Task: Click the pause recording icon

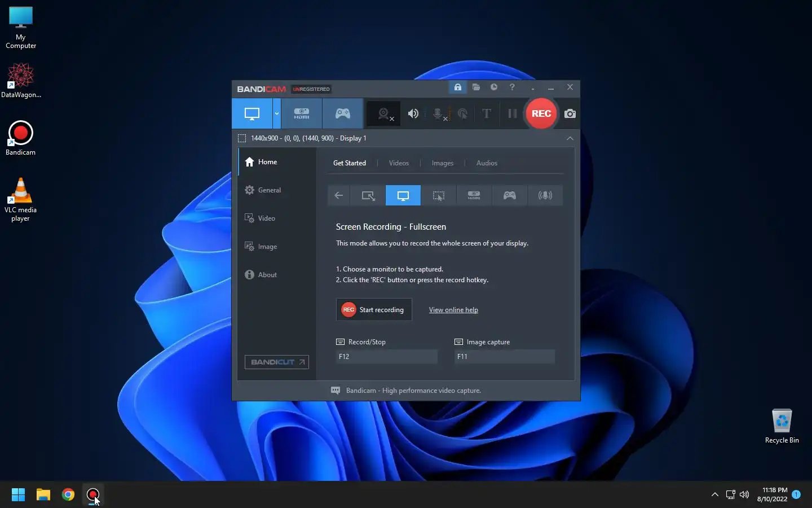Action: [512, 113]
